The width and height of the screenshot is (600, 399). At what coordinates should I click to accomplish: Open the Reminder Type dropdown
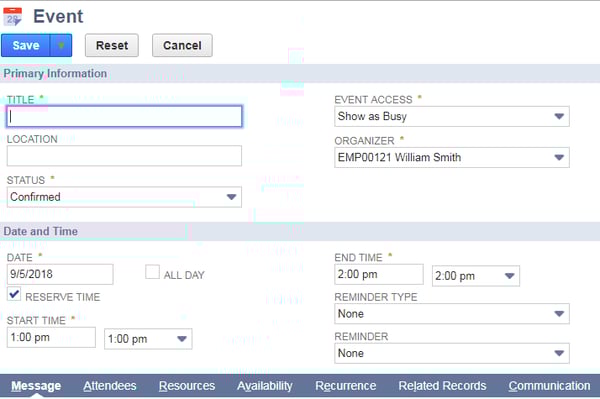coord(452,314)
